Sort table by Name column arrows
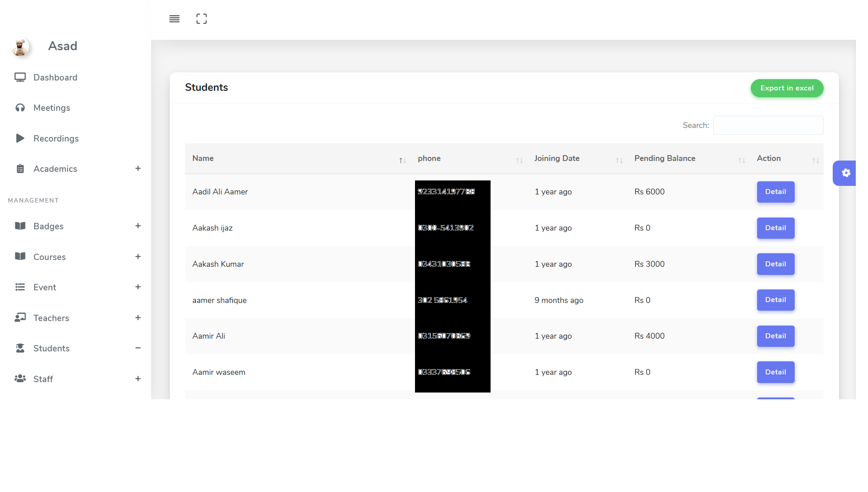Image resolution: width=868 pixels, height=492 pixels. (402, 161)
